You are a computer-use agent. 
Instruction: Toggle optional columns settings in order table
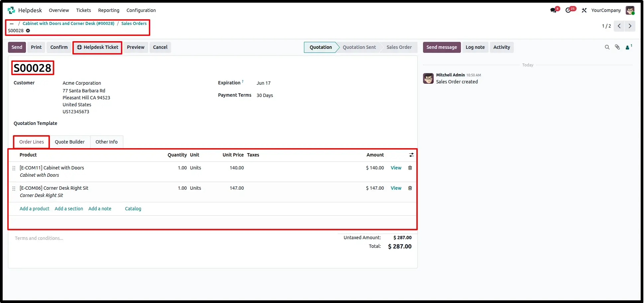411,155
